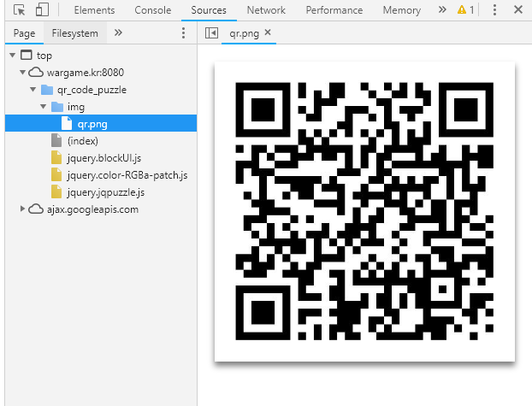Select the top tree item label
Screen dimensions: 532x406
coord(44,56)
